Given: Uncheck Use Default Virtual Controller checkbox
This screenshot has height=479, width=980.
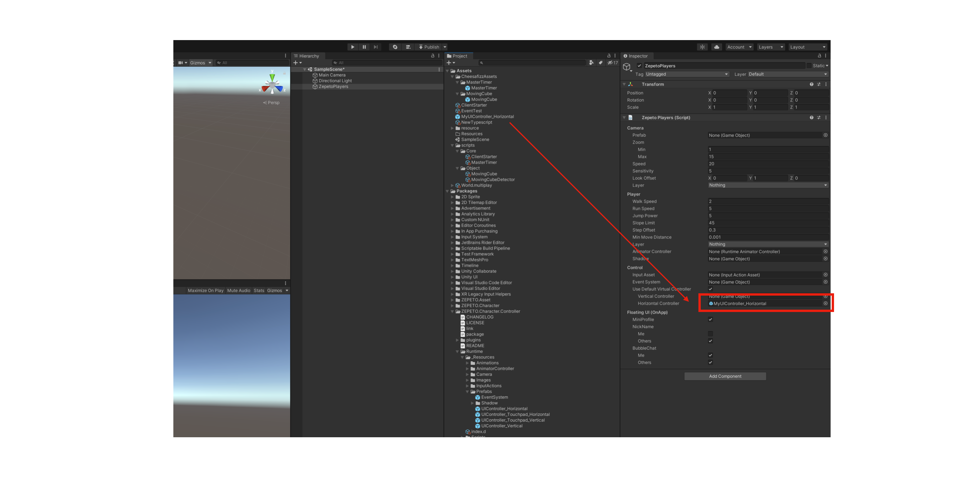Looking at the screenshot, I should point(710,289).
